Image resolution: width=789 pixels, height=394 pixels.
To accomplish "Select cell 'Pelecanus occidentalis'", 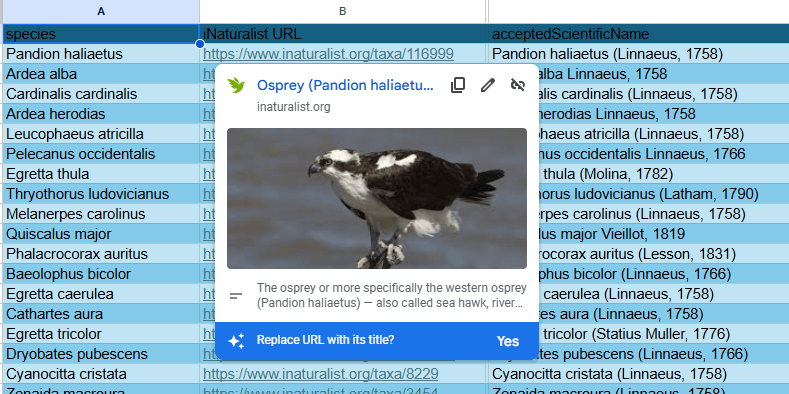I will coord(101,154).
